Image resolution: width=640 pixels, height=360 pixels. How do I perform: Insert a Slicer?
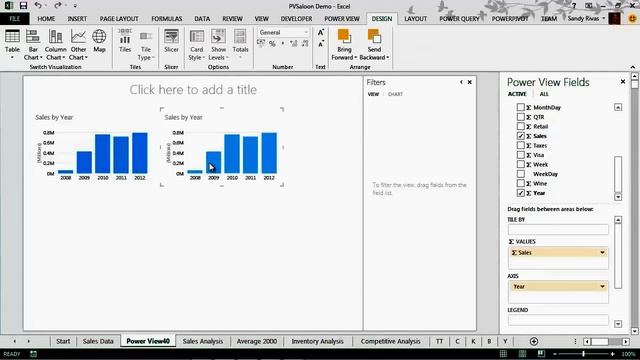tap(171, 41)
